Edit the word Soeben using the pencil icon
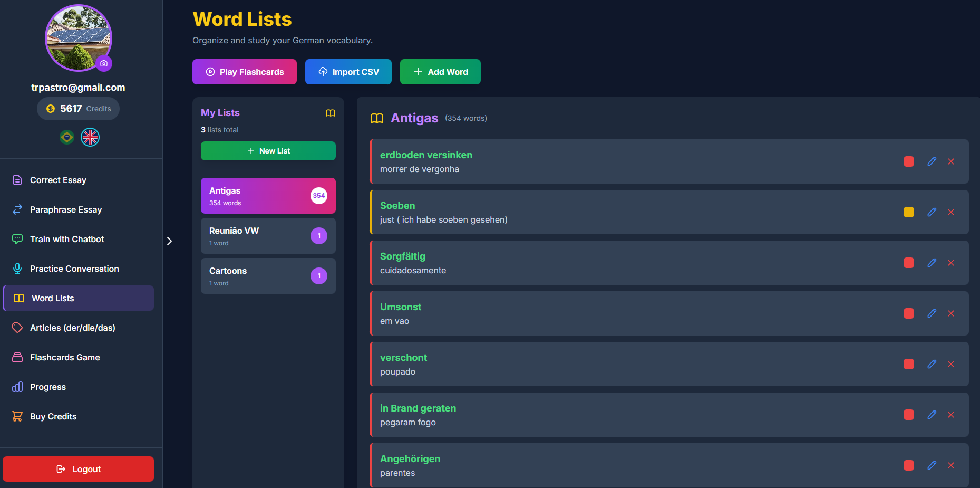 pyautogui.click(x=932, y=212)
